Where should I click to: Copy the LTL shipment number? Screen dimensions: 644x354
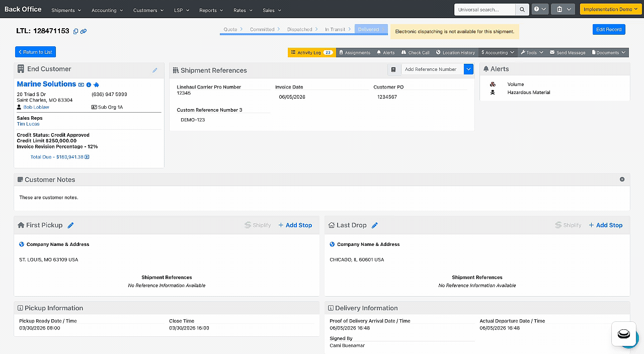(76, 31)
